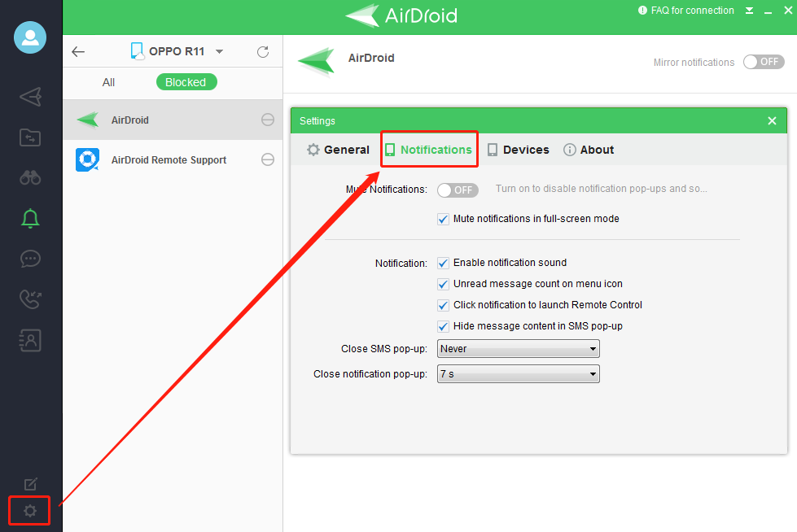Open the Notifications bell icon
This screenshot has height=532, width=797.
(30, 218)
